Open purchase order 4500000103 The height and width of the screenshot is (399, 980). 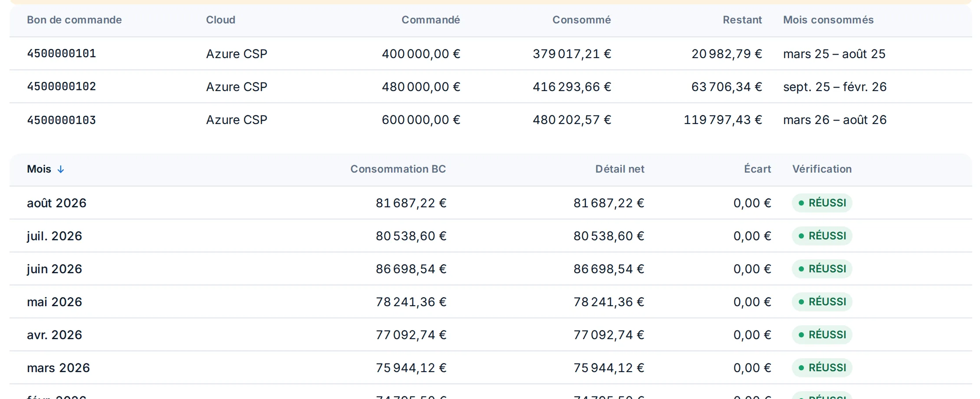click(x=62, y=120)
